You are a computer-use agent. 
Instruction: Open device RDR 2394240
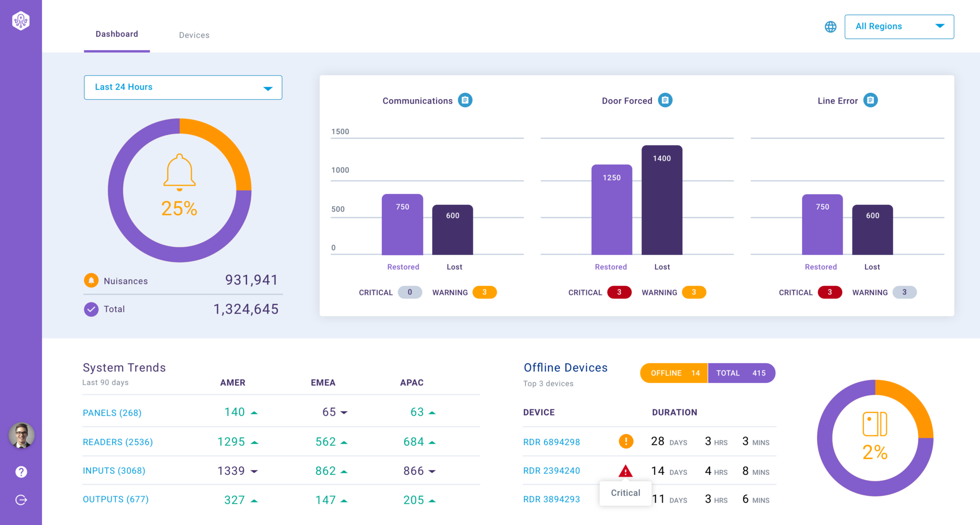[x=551, y=470]
